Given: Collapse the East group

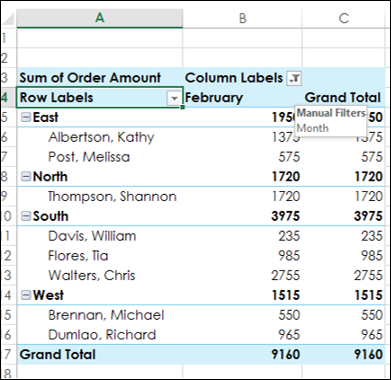Looking at the screenshot, I should pyautogui.click(x=26, y=117).
